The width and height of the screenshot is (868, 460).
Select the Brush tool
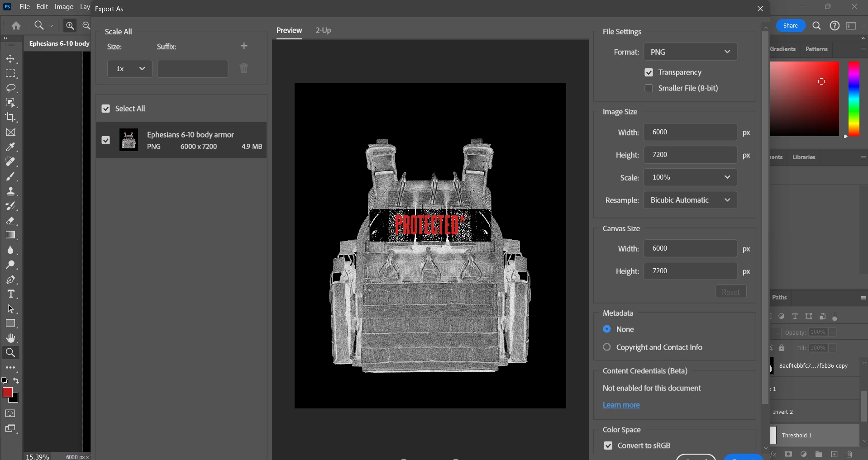tap(10, 176)
